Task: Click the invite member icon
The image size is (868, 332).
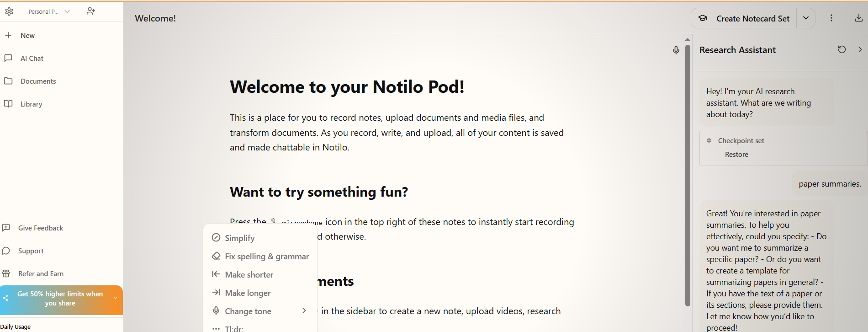Action: click(x=91, y=11)
